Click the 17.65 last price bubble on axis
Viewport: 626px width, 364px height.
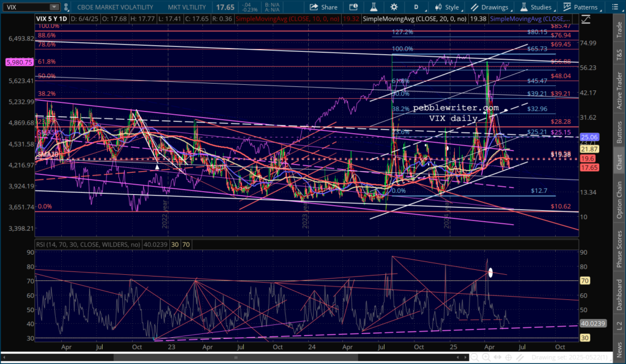tap(589, 167)
